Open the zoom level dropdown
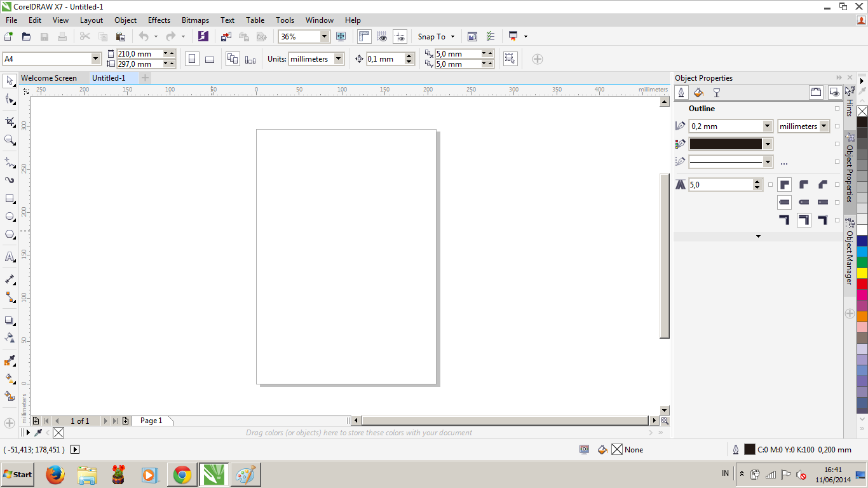868x488 pixels. click(324, 36)
